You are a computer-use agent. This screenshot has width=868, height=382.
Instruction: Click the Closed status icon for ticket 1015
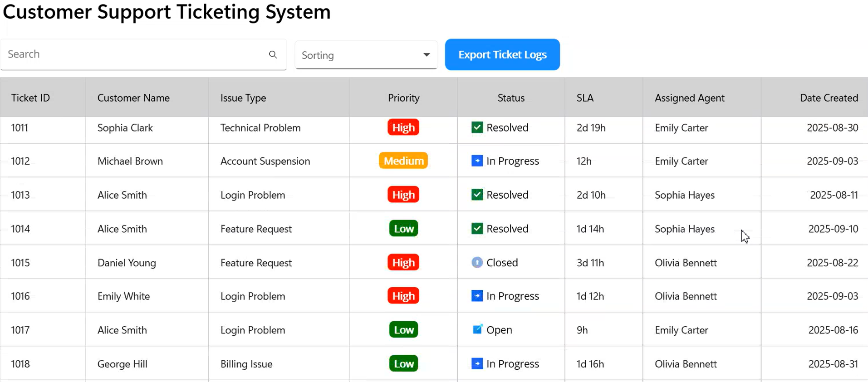point(477,262)
